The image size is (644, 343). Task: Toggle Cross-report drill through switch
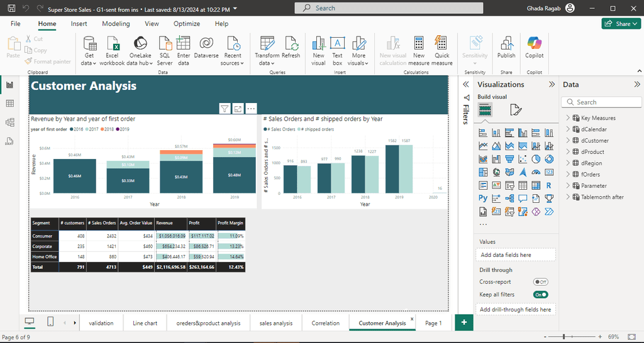point(540,282)
